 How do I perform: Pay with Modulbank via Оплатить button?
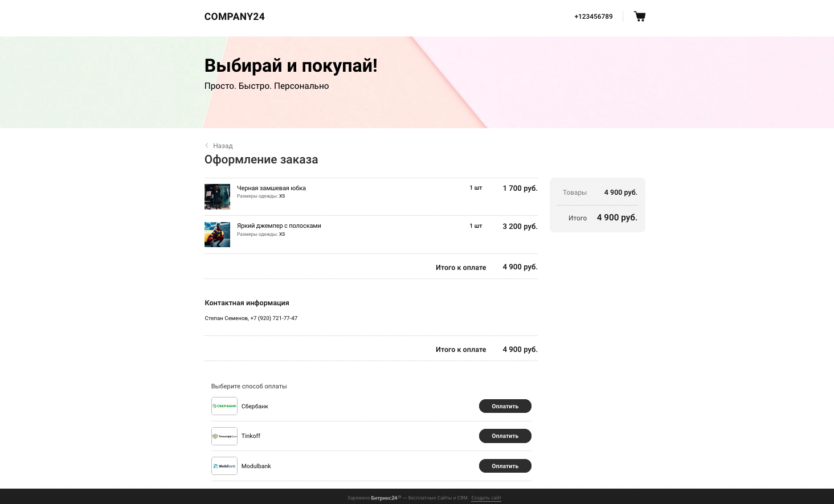pos(505,466)
